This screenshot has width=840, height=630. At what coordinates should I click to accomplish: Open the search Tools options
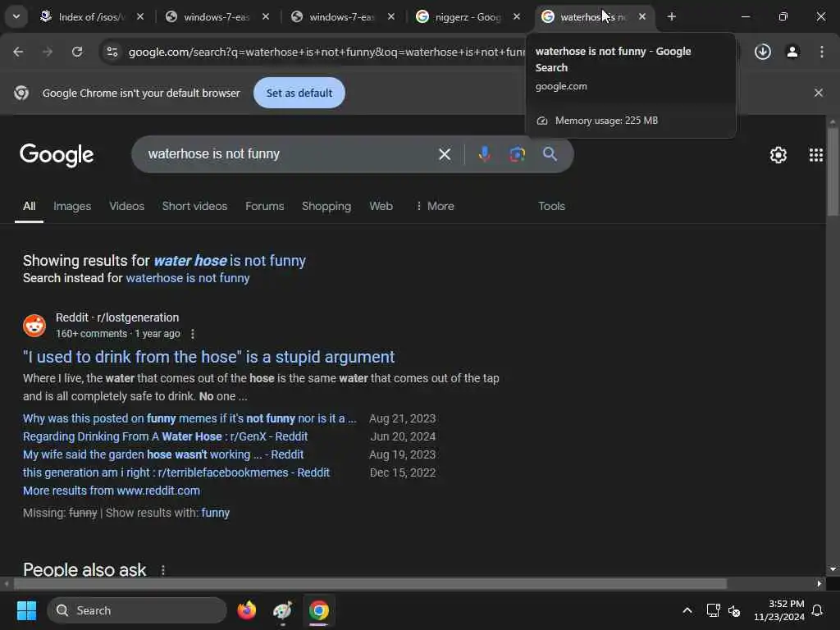[551, 206]
